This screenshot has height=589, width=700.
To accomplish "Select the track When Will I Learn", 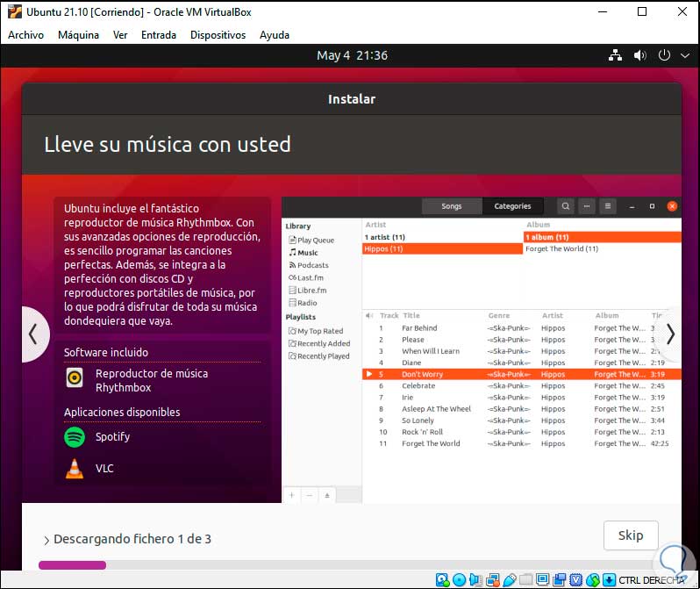I will tap(522, 351).
